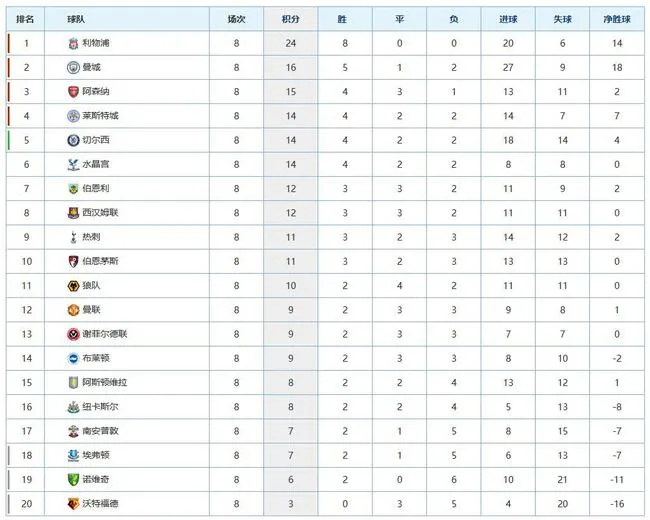Open the 莱斯特城 team link
This screenshot has height=520, width=650.
pos(100,116)
